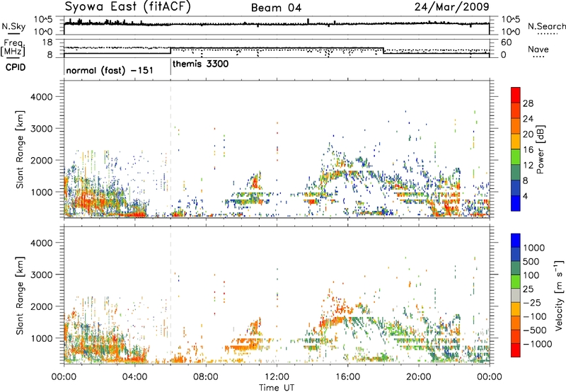Click the 'Syowa East (fitACF)' plot title

(127, 6)
